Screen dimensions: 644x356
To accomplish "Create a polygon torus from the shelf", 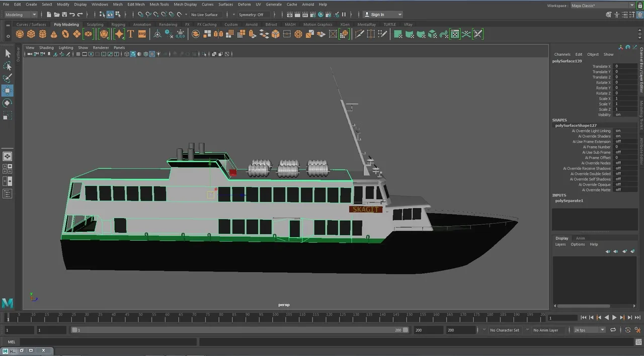I will 65,34.
